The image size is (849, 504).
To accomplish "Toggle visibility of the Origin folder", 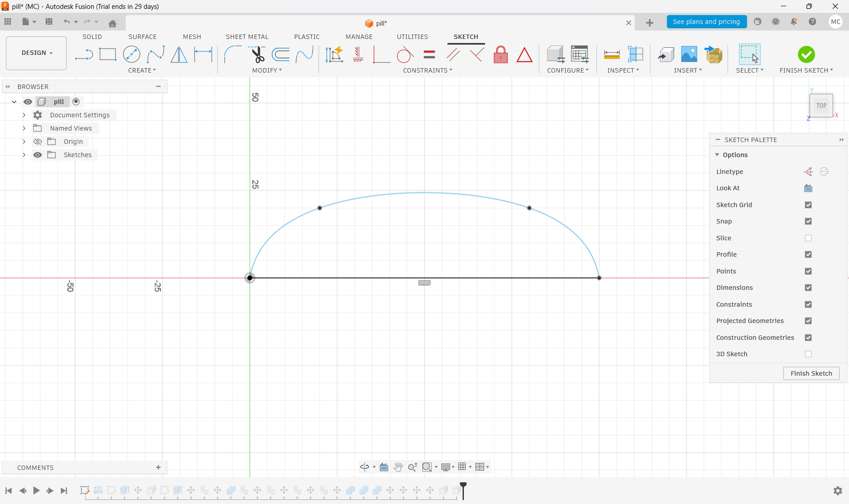I will coord(37,141).
